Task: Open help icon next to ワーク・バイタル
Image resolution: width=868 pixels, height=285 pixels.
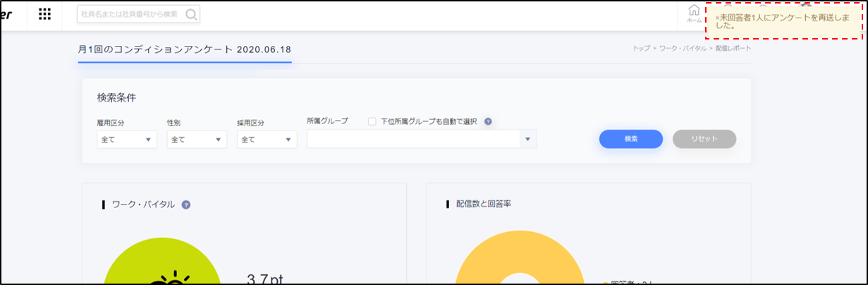Action: coord(186,205)
